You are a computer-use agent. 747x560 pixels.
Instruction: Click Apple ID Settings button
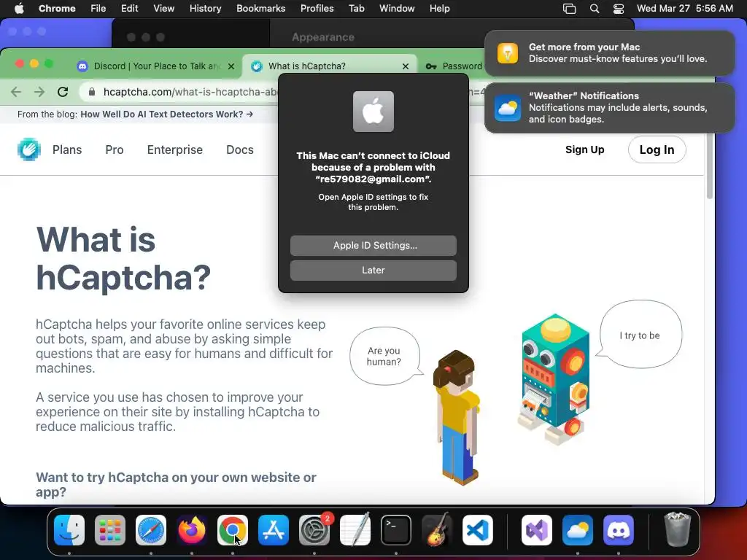pos(373,245)
